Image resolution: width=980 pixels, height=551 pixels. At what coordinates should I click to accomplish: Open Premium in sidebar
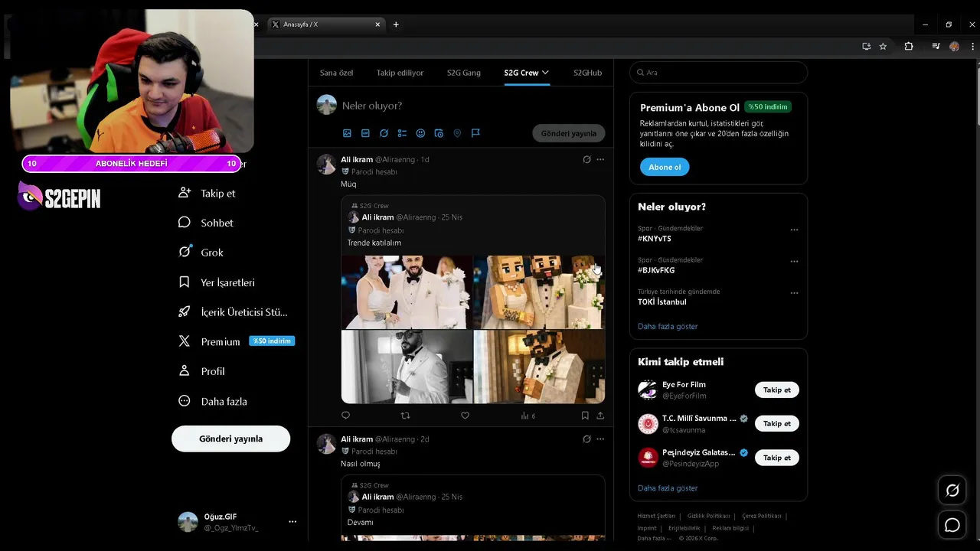pos(236,341)
